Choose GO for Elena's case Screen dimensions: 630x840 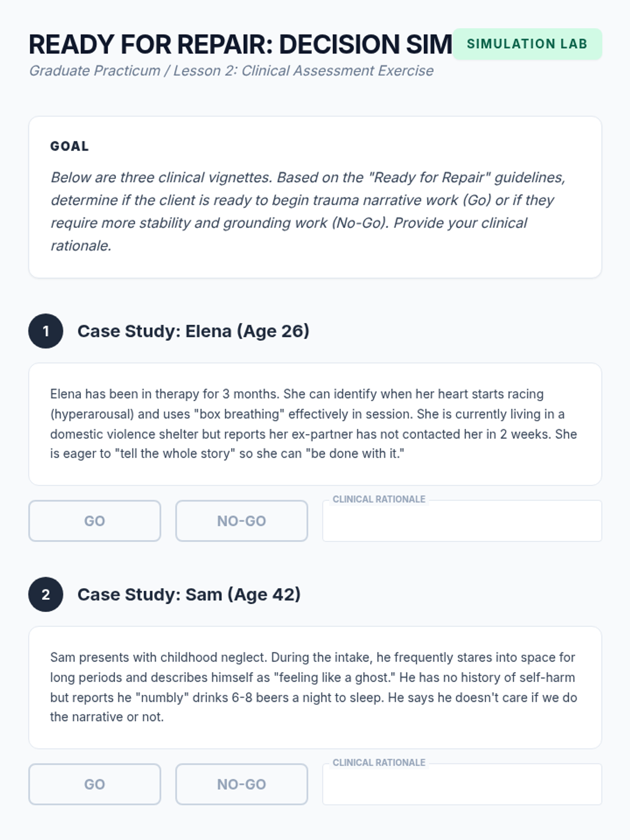click(x=94, y=521)
